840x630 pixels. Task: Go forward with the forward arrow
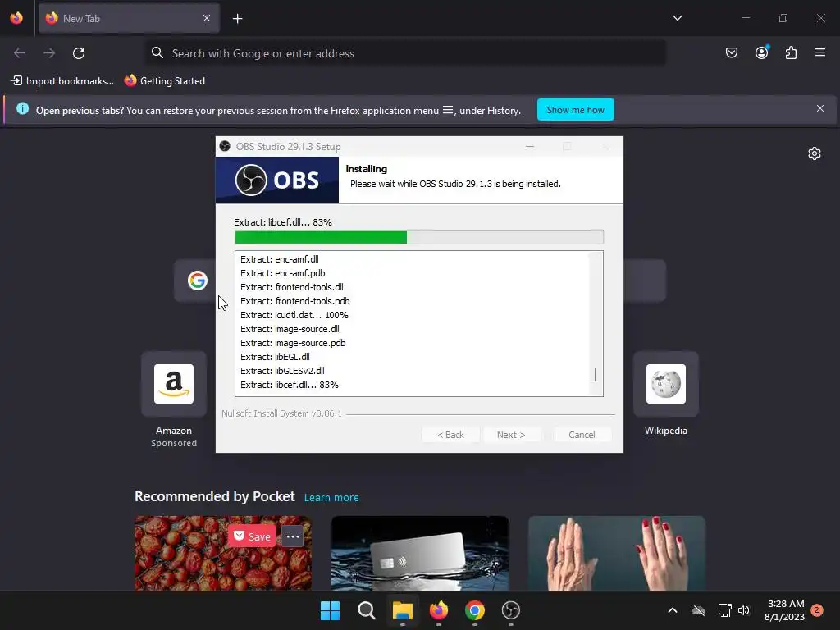[x=49, y=53]
